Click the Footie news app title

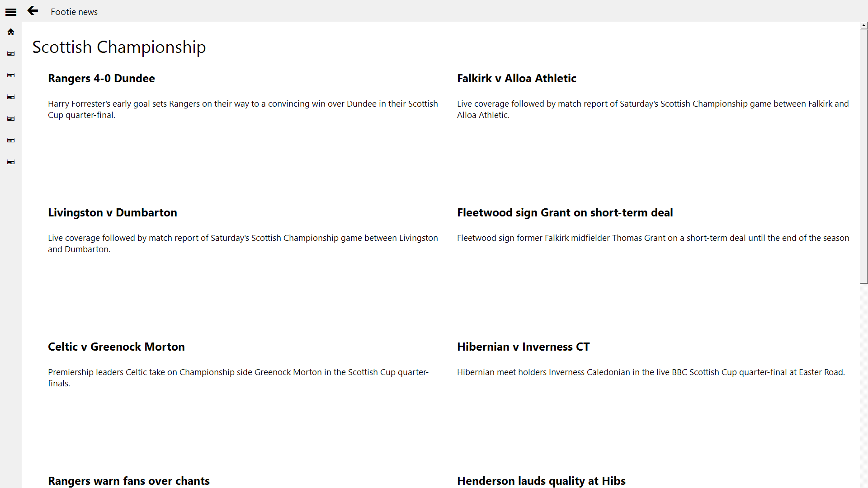[74, 12]
